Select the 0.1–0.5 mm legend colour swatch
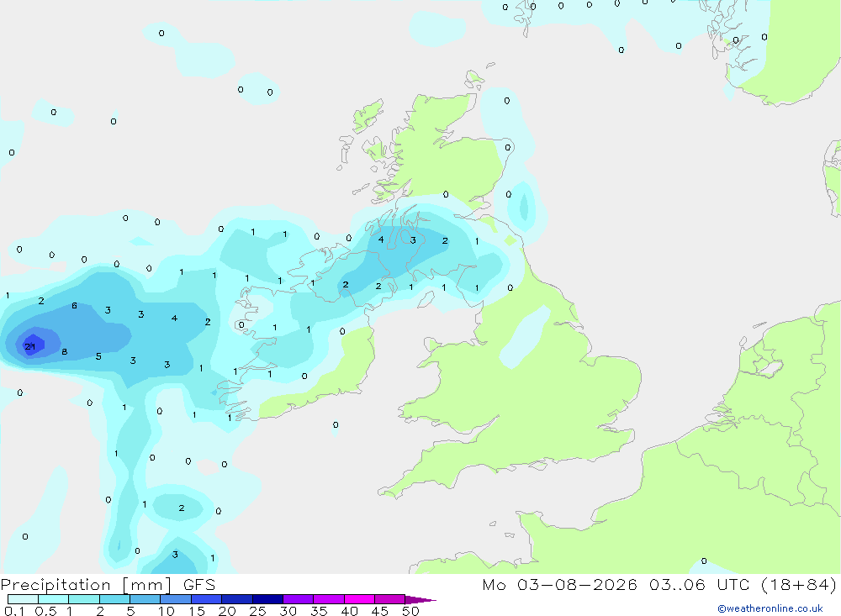This screenshot has height=616, width=841. (x=23, y=599)
